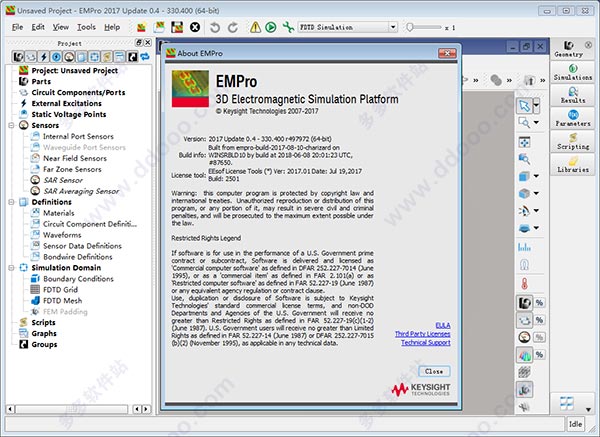The height and width of the screenshot is (437, 600).
Task: Select Materials in the Project tree
Action: (59, 213)
